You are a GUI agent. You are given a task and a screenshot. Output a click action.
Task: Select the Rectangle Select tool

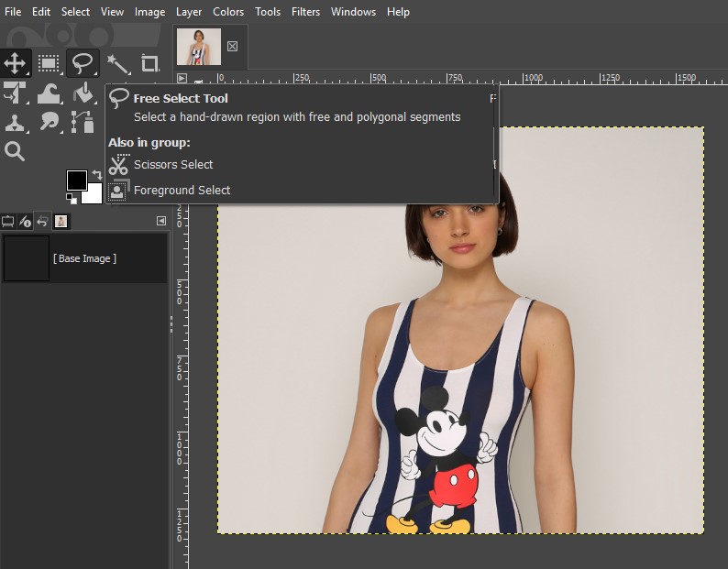50,63
